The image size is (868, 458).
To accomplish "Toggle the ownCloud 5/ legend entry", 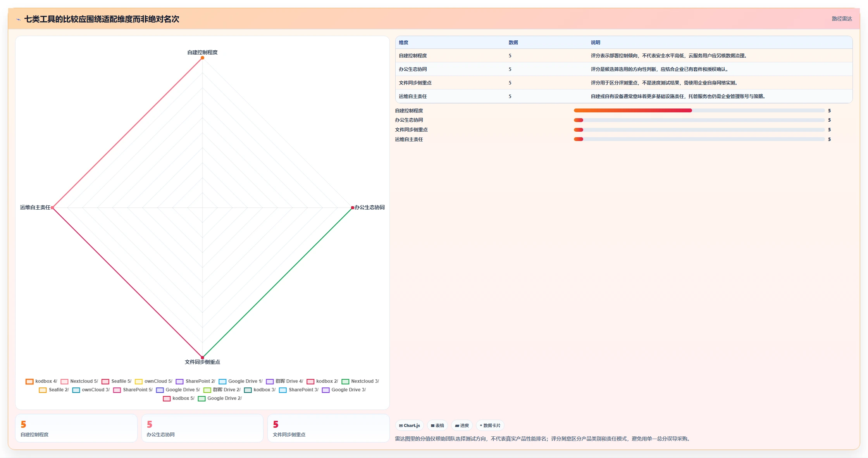I will 153,381.
